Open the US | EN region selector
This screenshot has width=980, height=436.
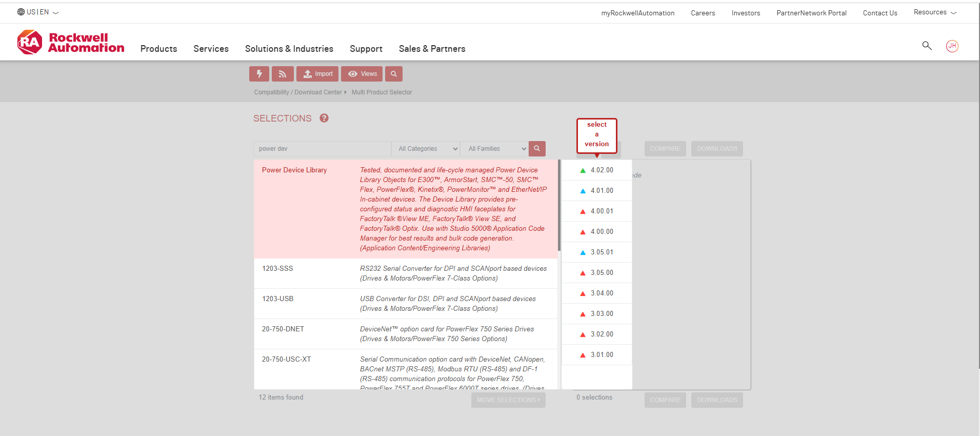click(x=38, y=12)
